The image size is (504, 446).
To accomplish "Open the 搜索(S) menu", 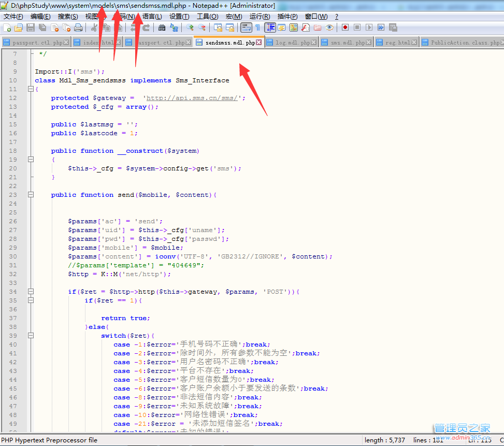I will click(x=68, y=17).
